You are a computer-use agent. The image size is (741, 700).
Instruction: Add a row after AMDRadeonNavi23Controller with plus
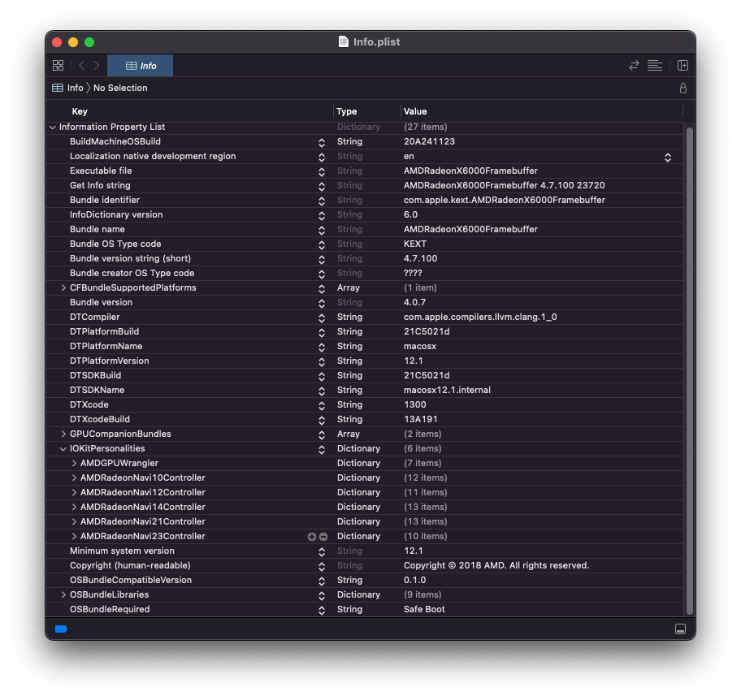pyautogui.click(x=312, y=537)
